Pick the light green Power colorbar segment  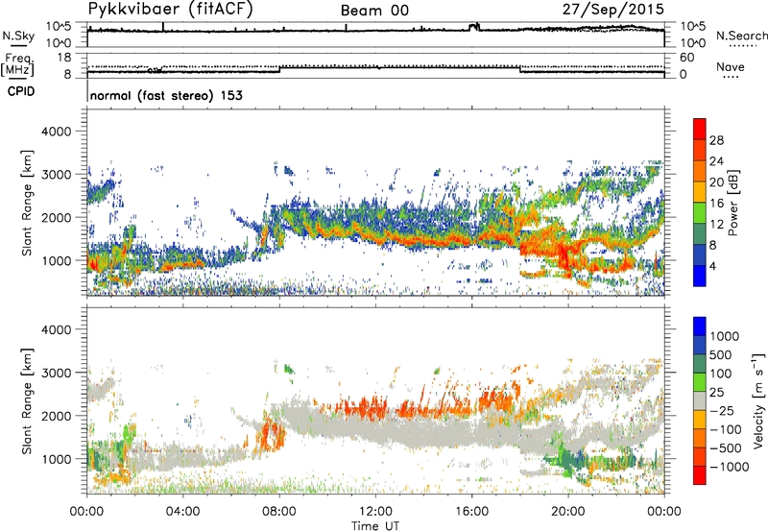coord(700,213)
